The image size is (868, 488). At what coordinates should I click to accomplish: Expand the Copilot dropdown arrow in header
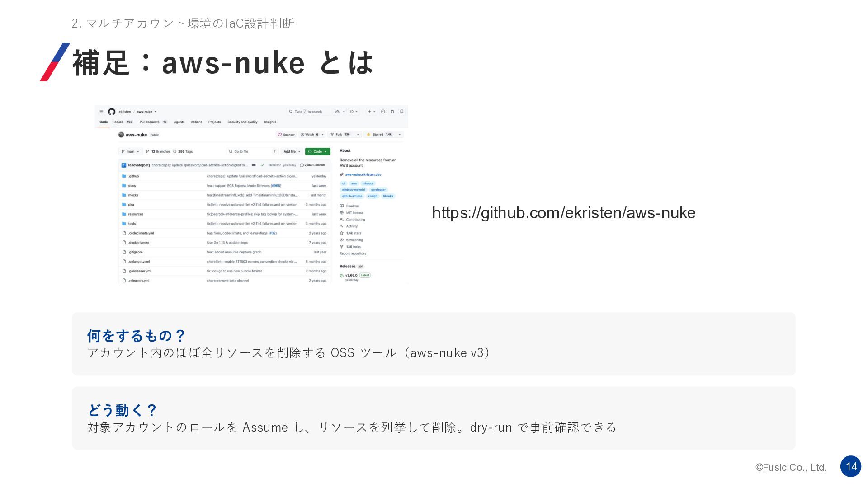pyautogui.click(x=344, y=112)
